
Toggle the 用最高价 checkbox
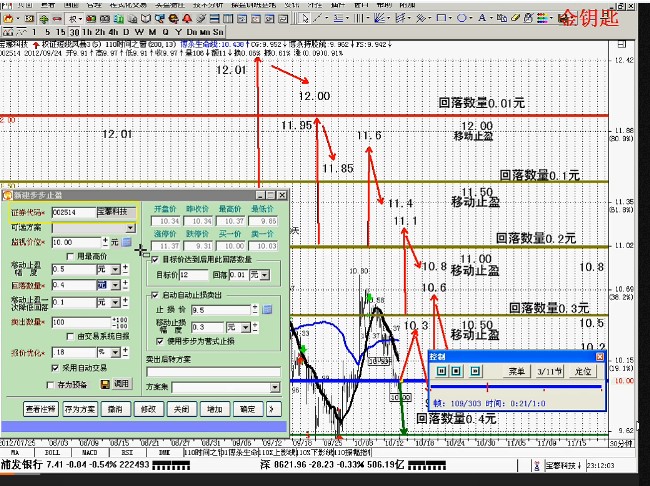click(70, 256)
